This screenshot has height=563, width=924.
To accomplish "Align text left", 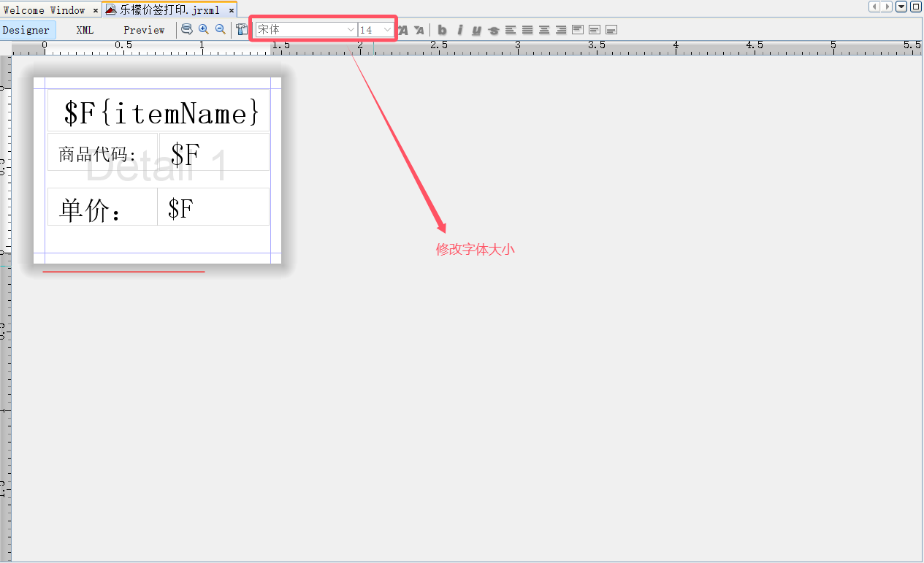I will tap(511, 30).
